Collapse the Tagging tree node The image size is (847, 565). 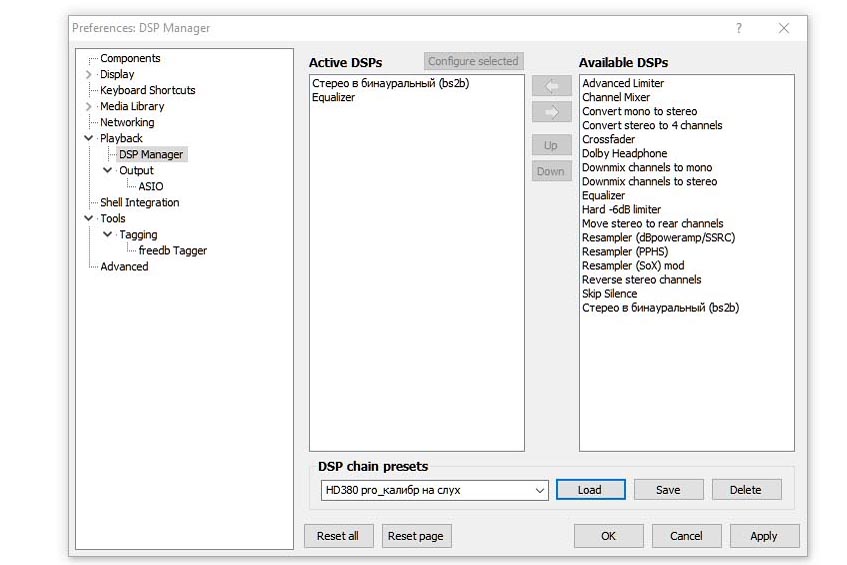(107, 234)
